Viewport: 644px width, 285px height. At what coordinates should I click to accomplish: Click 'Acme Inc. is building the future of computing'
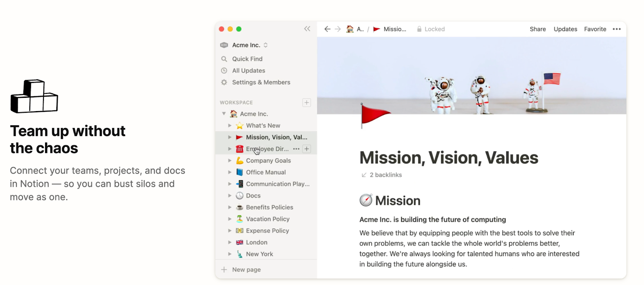[x=433, y=219]
